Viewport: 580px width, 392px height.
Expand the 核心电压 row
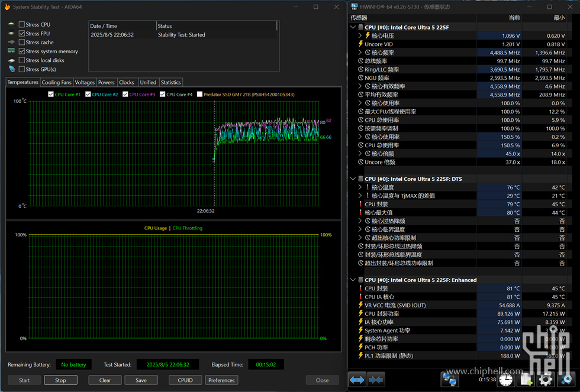pyautogui.click(x=360, y=36)
